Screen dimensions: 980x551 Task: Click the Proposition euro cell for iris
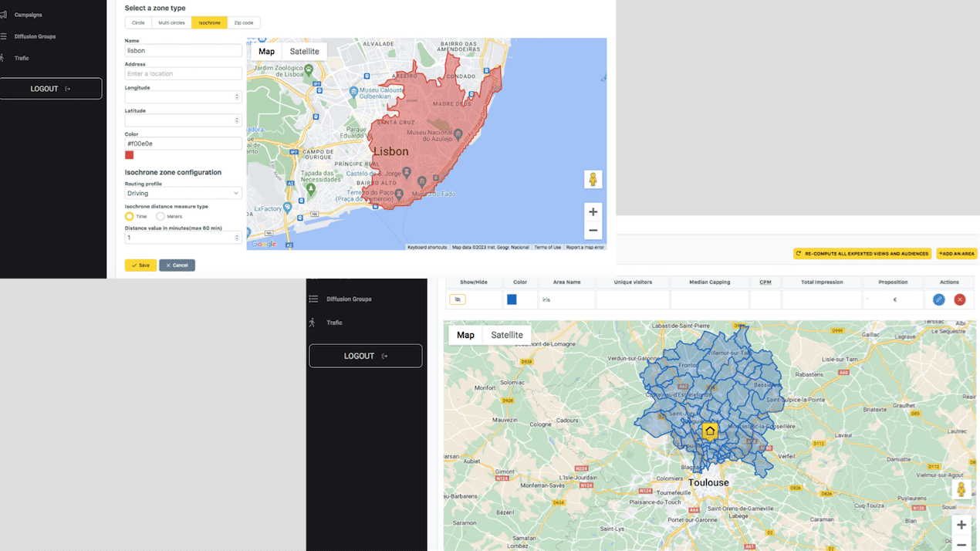pyautogui.click(x=894, y=299)
